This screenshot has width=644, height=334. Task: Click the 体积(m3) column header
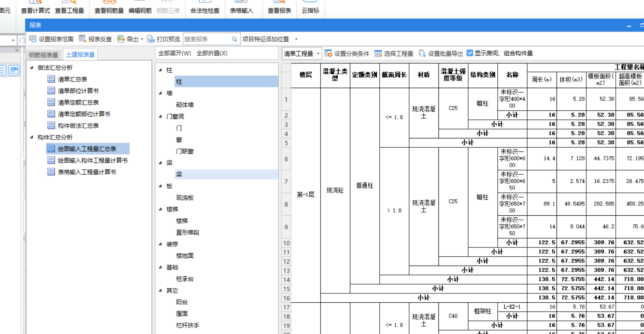coord(571,80)
